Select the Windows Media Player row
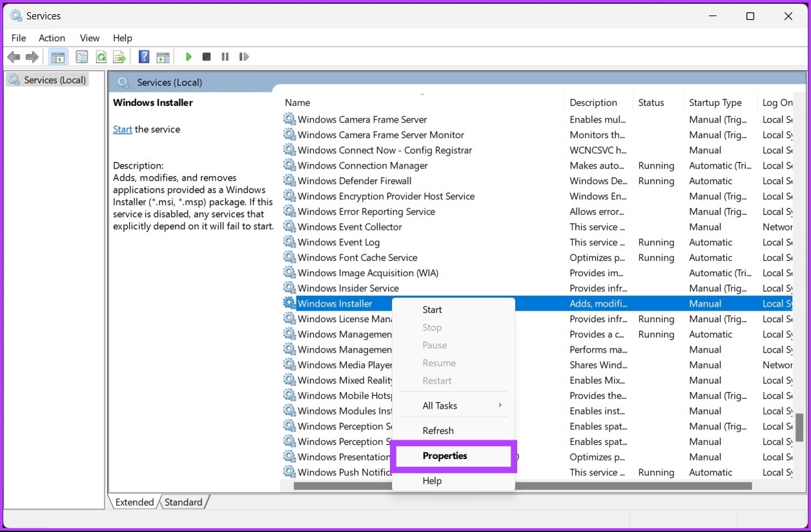 pyautogui.click(x=538, y=365)
